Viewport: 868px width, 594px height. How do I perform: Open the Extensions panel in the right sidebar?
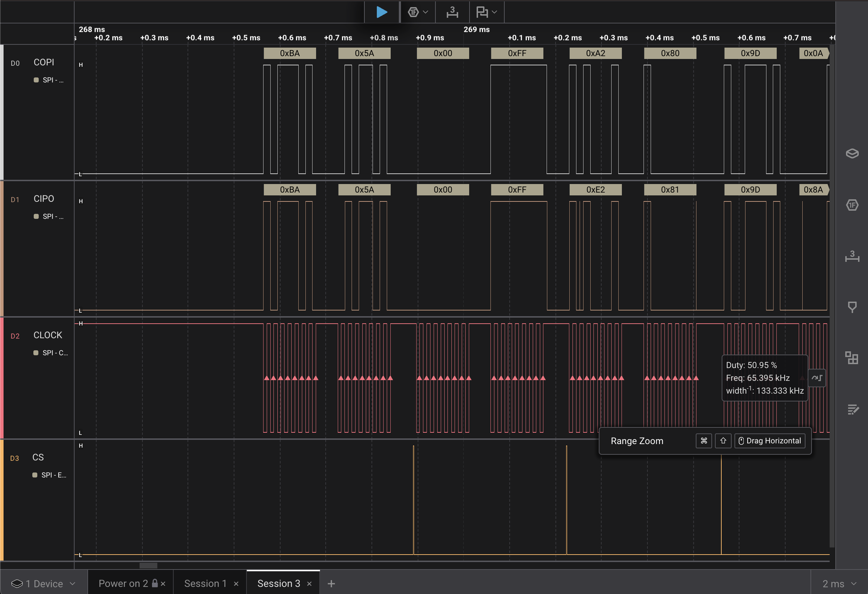852,358
